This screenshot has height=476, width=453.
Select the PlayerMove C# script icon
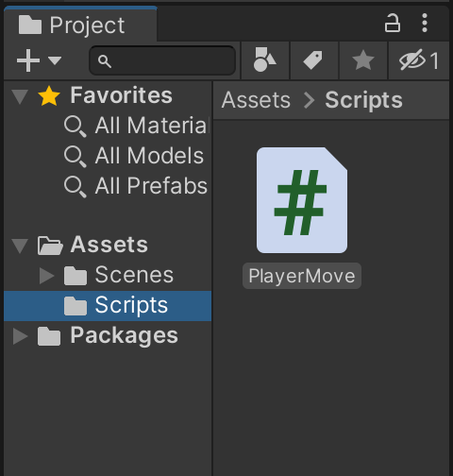pyautogui.click(x=302, y=200)
